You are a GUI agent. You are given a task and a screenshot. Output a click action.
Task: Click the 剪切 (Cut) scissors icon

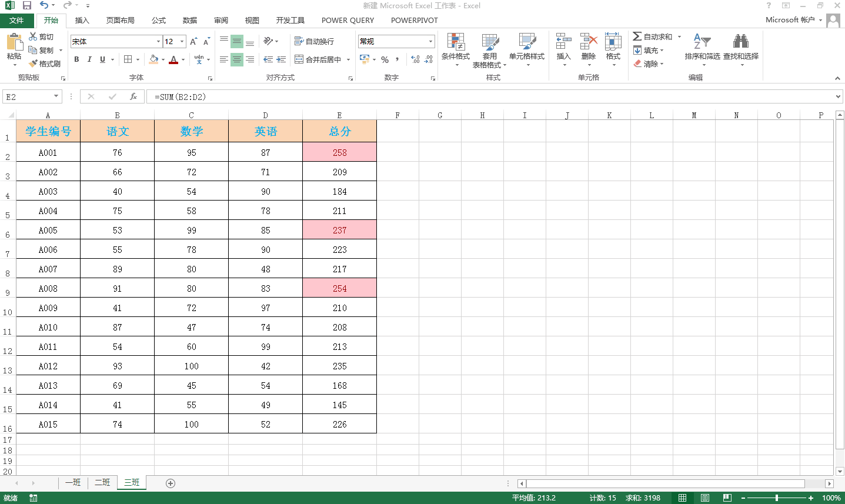[x=33, y=36]
